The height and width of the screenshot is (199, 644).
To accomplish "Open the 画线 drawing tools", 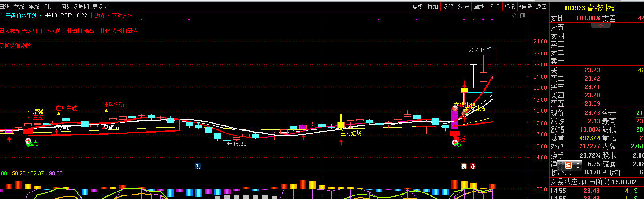I will [479, 7].
